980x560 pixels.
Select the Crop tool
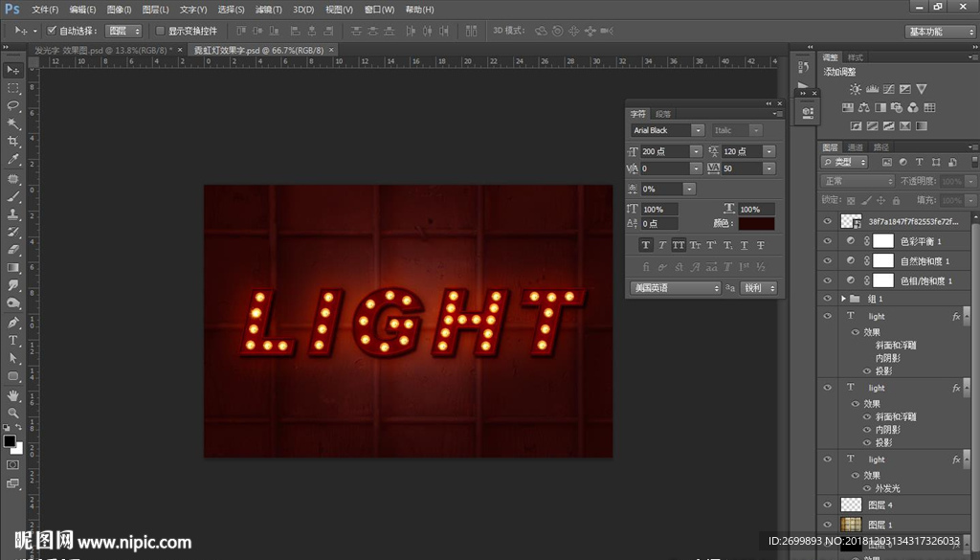coord(13,142)
